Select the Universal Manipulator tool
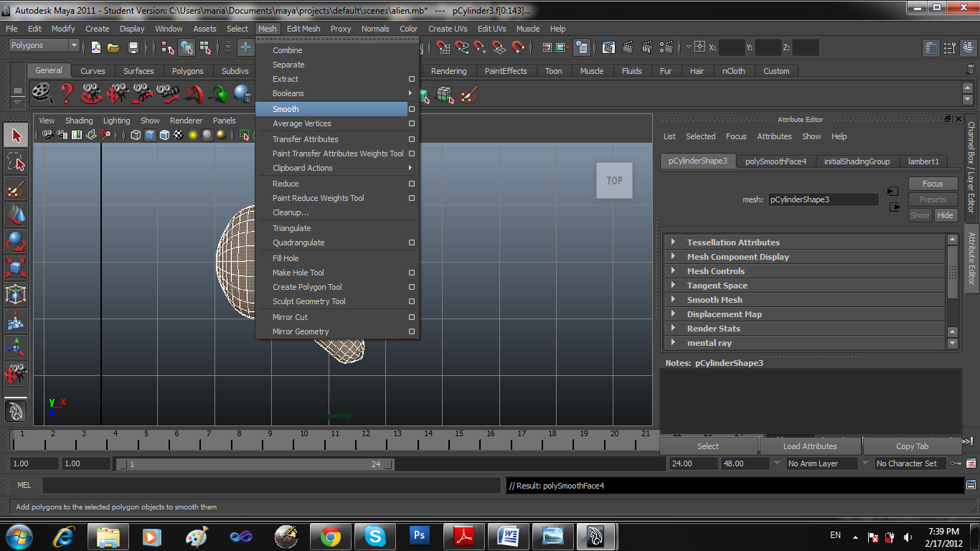The height and width of the screenshot is (551, 980). [x=16, y=295]
